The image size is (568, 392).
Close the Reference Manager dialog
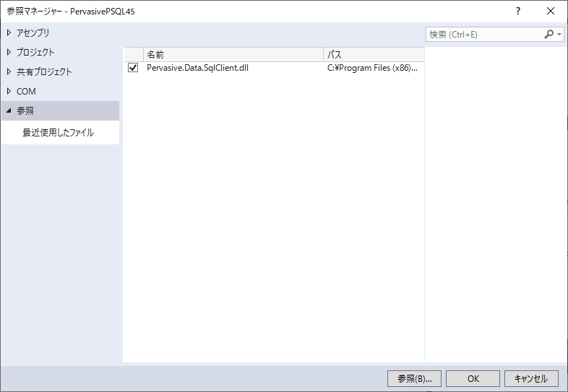click(551, 12)
